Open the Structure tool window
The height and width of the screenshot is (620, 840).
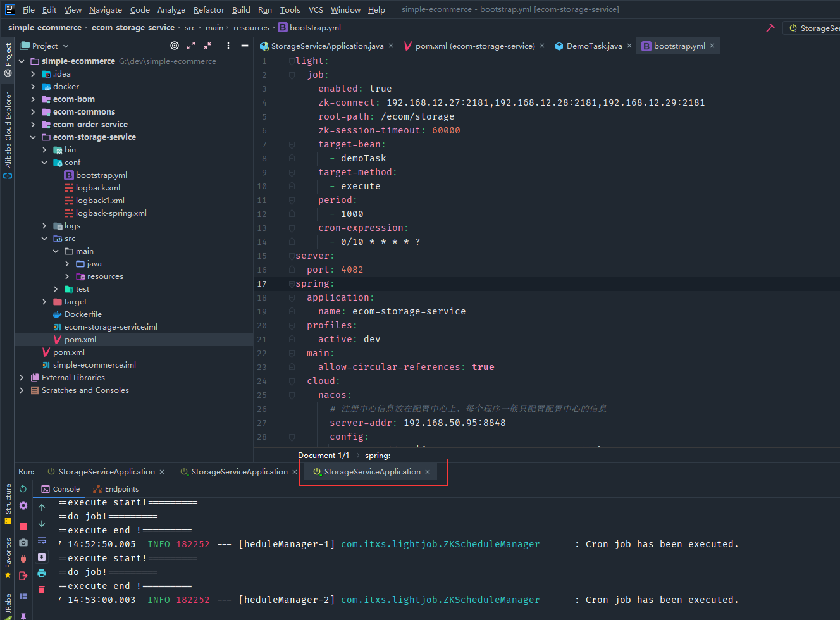click(8, 504)
